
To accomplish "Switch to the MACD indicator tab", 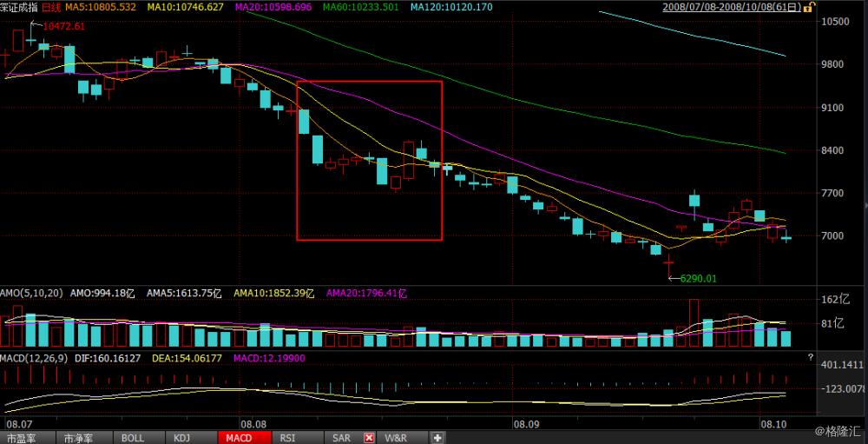I will [239, 438].
